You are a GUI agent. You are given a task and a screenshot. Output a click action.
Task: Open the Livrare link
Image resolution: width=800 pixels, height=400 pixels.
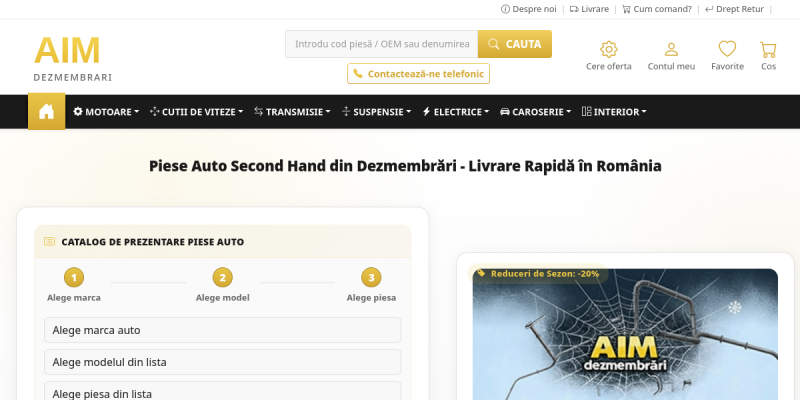(589, 9)
